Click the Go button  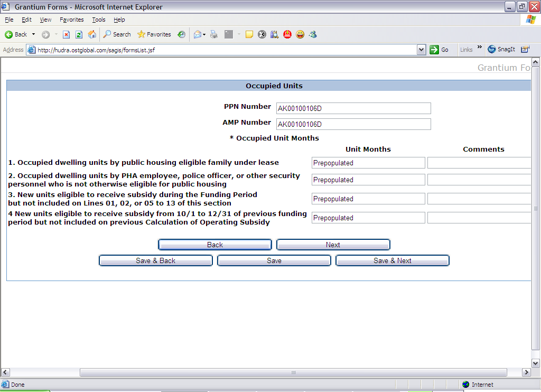point(439,50)
